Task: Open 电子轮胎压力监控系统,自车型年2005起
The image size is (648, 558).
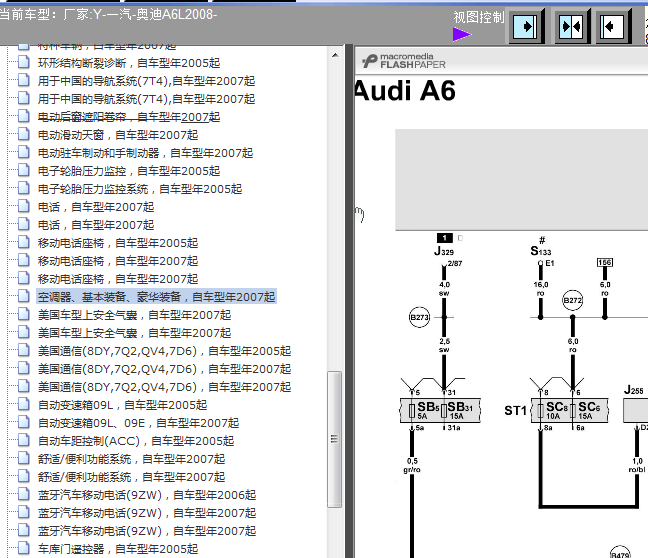Action: coord(140,189)
